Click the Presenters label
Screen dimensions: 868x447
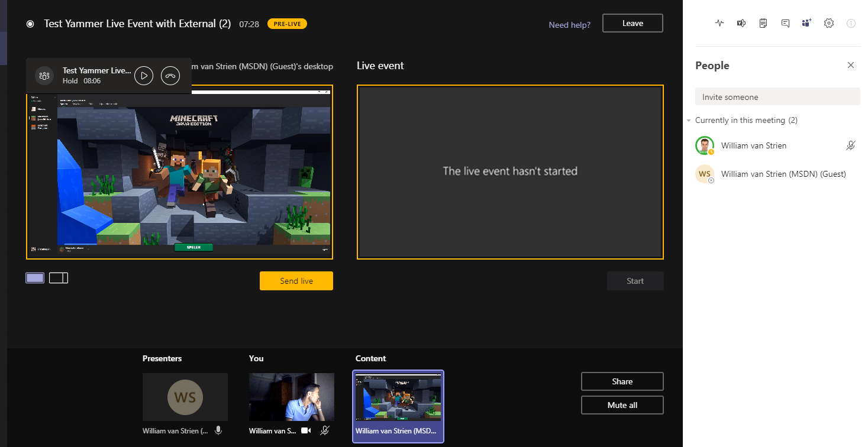point(162,358)
